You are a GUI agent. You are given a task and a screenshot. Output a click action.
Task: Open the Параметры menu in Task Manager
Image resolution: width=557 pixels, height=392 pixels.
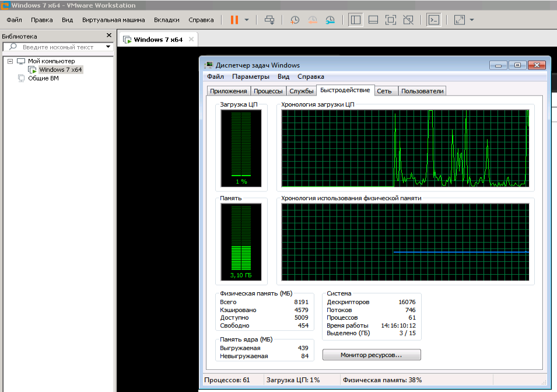pos(250,76)
